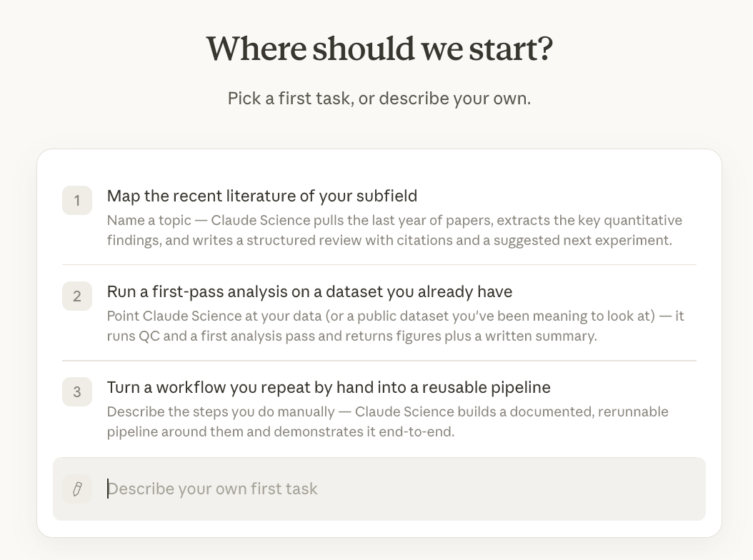Click the line "findings, and writes a structured review"
Screen dimensions: 753x560
click(389, 240)
